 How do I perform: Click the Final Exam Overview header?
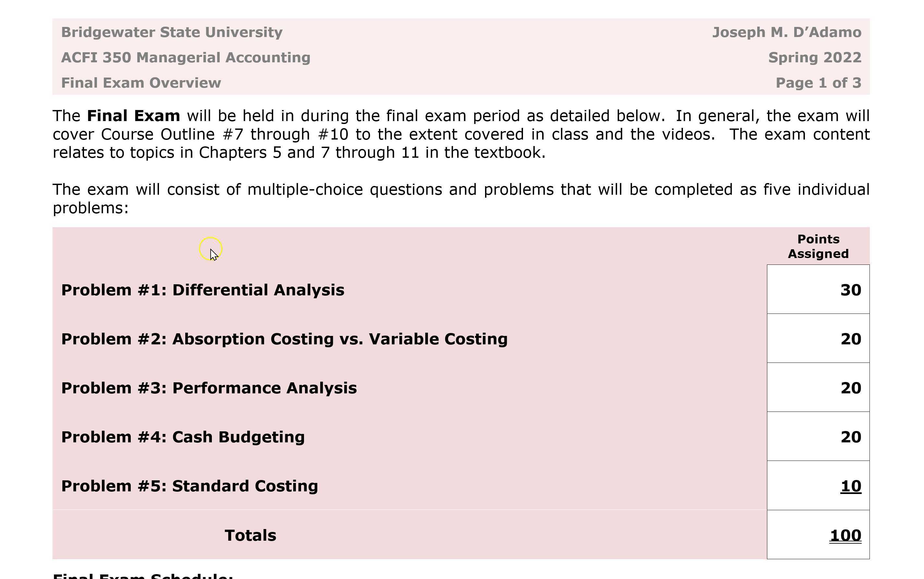[141, 83]
